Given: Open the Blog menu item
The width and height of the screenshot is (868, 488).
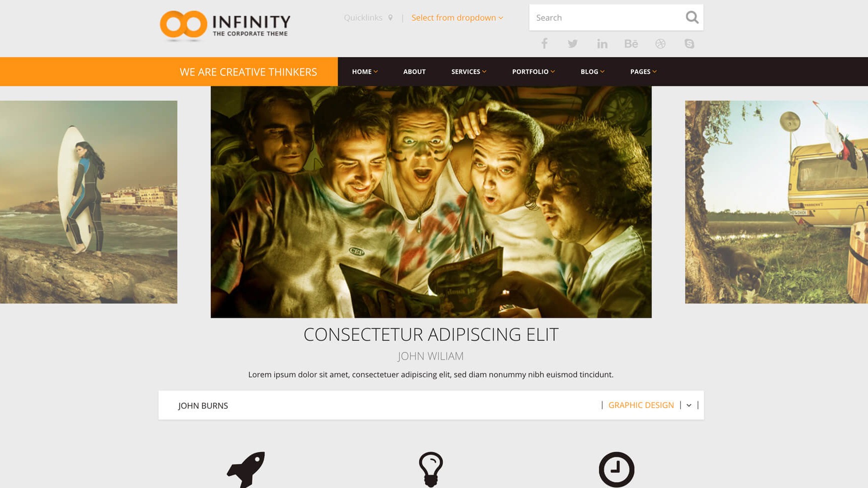Looking at the screenshot, I should 592,71.
